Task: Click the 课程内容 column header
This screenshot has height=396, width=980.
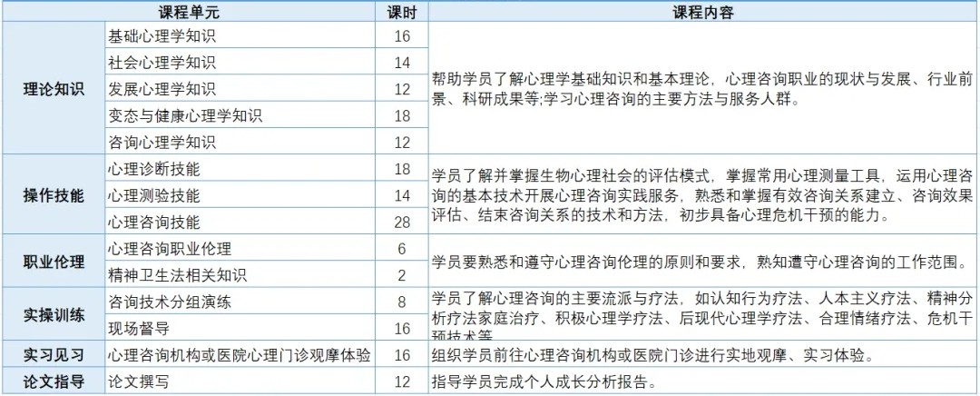Action: (702, 12)
